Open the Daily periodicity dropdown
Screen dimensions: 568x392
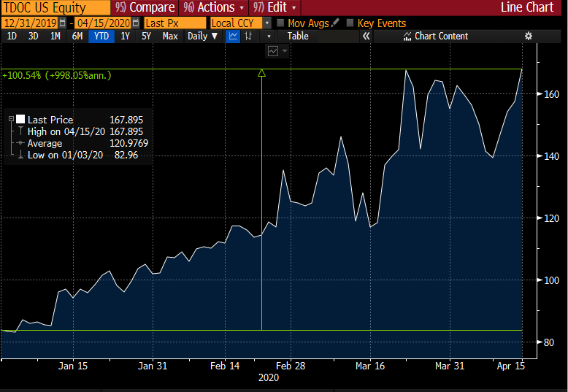pyautogui.click(x=202, y=36)
